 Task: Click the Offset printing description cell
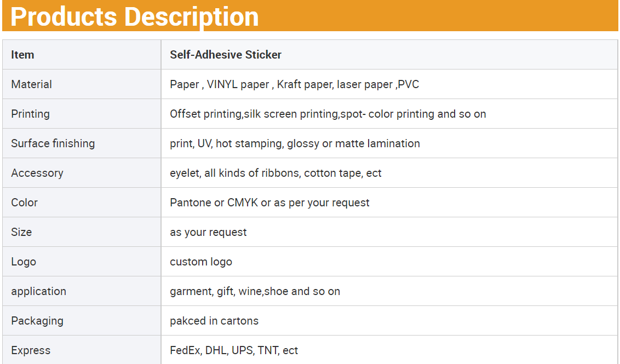click(328, 114)
